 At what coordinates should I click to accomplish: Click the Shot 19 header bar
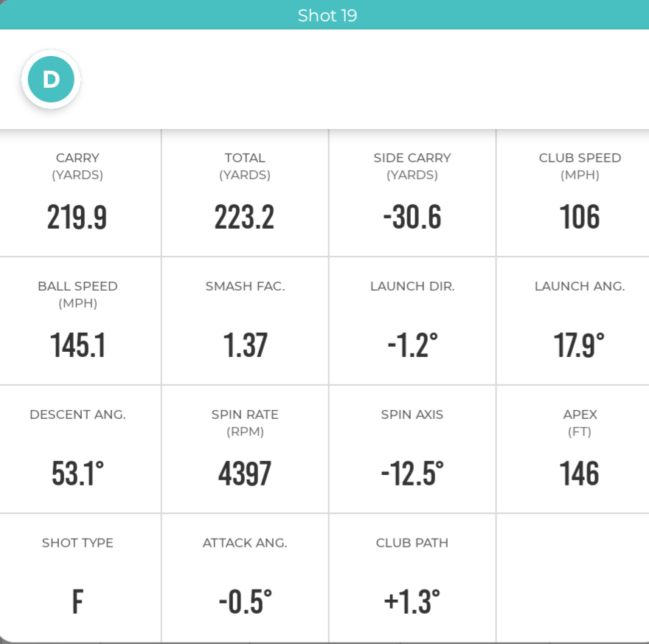pos(324,15)
